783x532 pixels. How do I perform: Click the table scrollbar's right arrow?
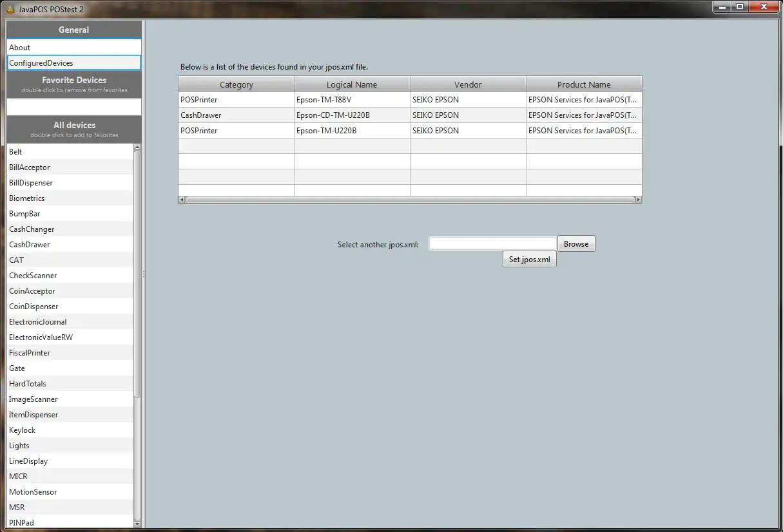click(639, 200)
